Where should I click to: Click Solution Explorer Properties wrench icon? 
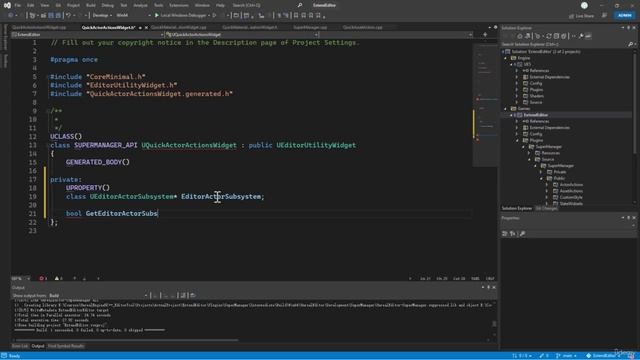(x=581, y=36)
